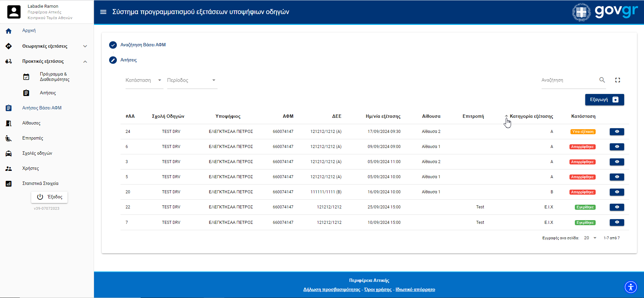Screen dimensions: 644x298
Task: Click the user profile avatar icon
Action: (x=14, y=12)
